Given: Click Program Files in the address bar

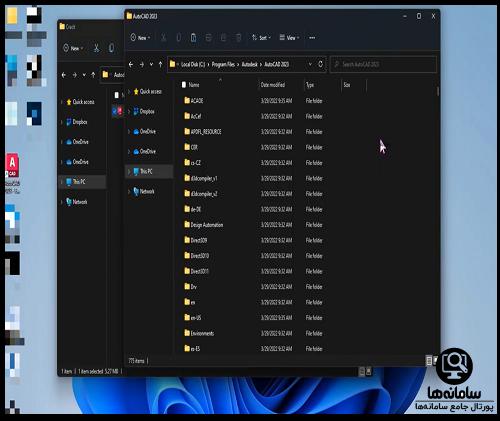Looking at the screenshot, I should pos(223,64).
